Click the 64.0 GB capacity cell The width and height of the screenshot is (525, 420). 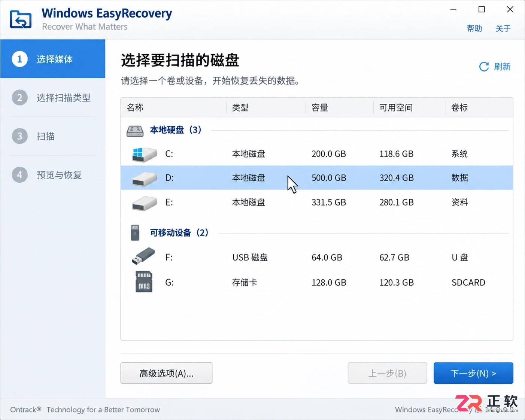point(327,258)
